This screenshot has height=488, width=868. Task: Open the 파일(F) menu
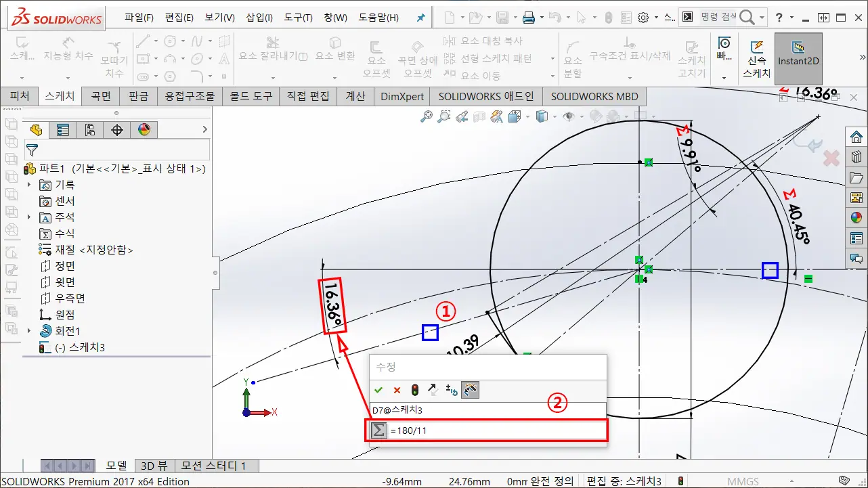(139, 18)
